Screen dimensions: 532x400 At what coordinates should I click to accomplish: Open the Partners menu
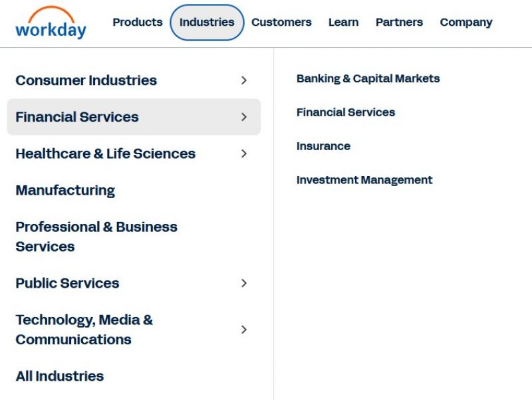[x=399, y=23]
